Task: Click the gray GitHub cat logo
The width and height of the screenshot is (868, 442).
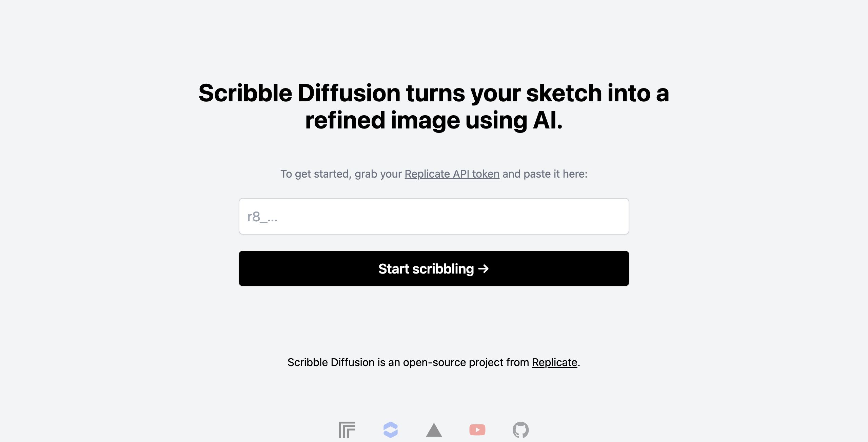Action: click(520, 430)
